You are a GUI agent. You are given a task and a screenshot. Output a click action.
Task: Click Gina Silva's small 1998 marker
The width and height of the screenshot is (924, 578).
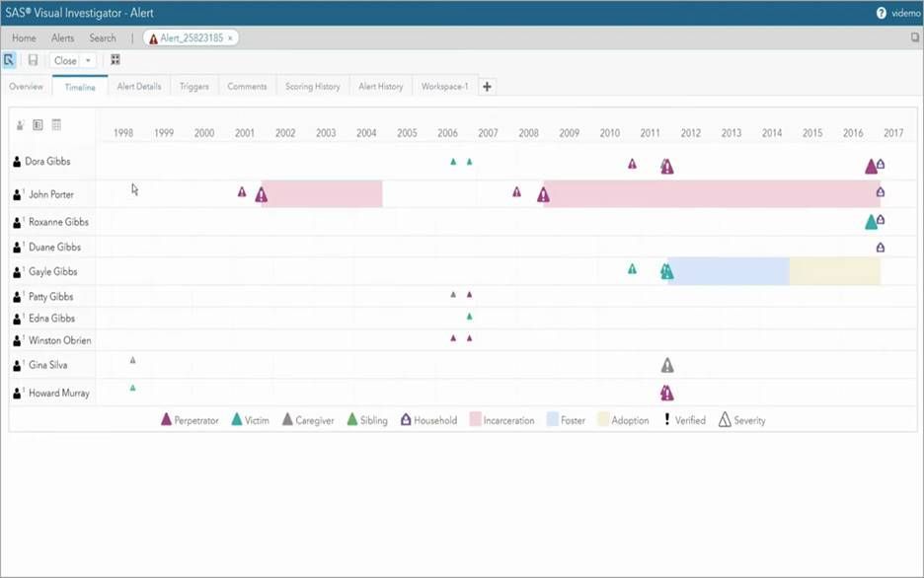pyautogui.click(x=132, y=360)
